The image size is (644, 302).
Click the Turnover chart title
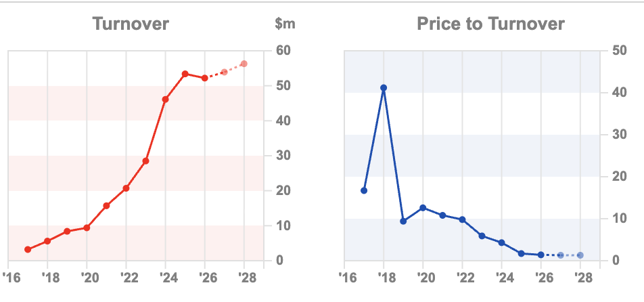coord(131,24)
